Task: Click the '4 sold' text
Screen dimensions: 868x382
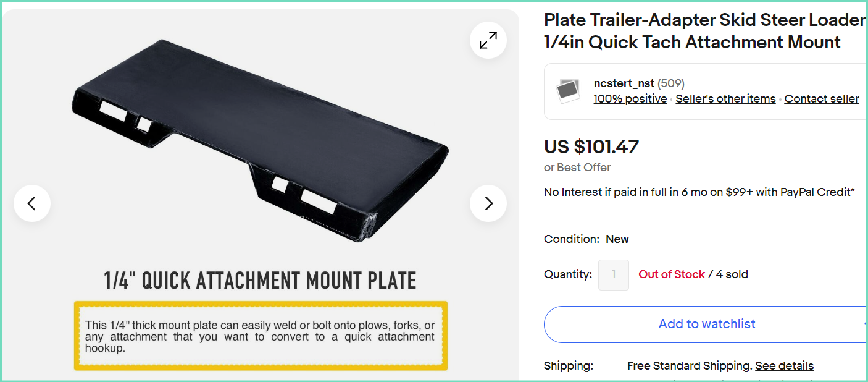Action: tap(732, 274)
